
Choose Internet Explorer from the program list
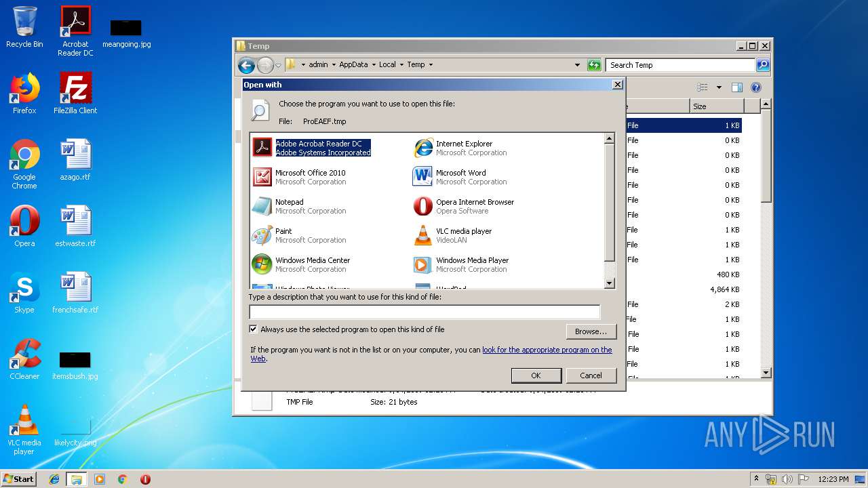(460, 148)
